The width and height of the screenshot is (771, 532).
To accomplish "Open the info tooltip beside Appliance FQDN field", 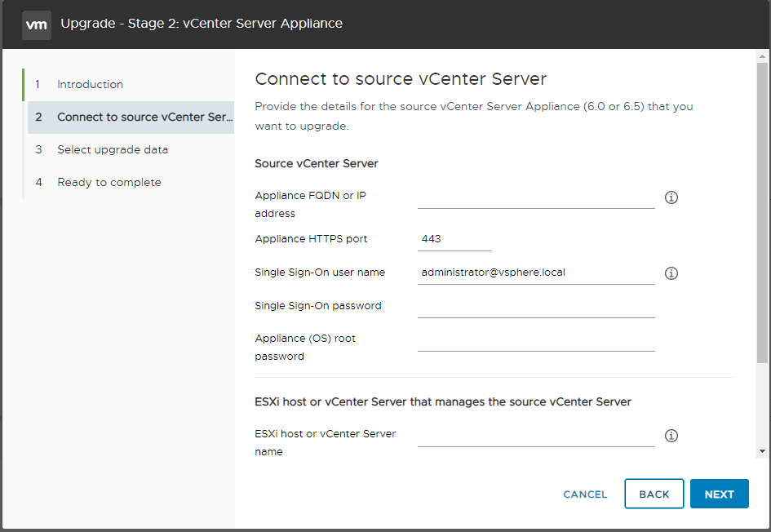I will (671, 197).
